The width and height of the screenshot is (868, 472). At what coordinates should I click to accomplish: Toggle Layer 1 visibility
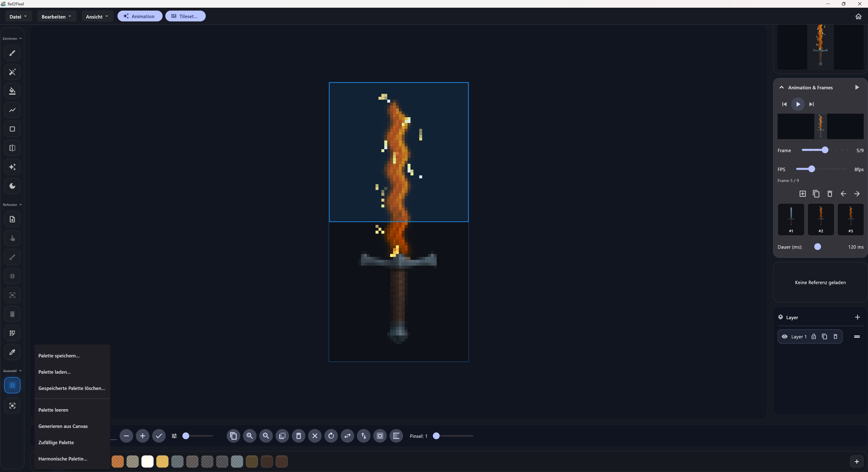785,337
